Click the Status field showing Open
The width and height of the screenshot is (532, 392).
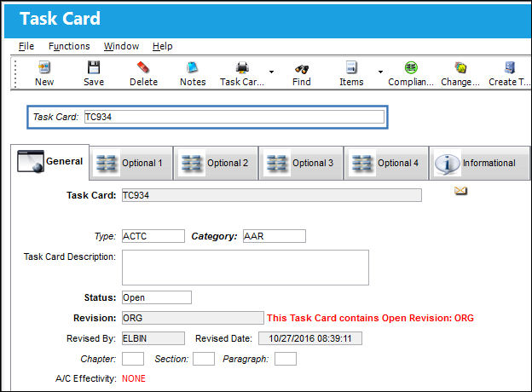157,297
